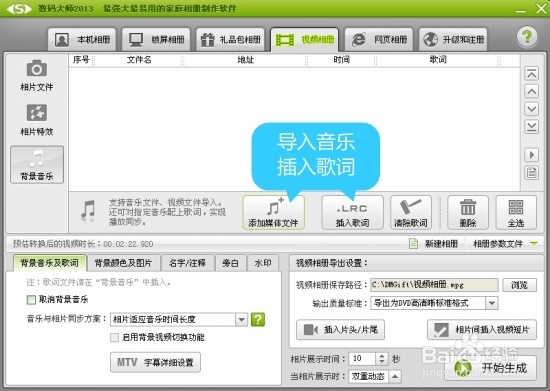Image resolution: width=550 pixels, height=391 pixels.
Task: Open the 音乐与相片同步方案 dropdown
Action: tap(179, 319)
